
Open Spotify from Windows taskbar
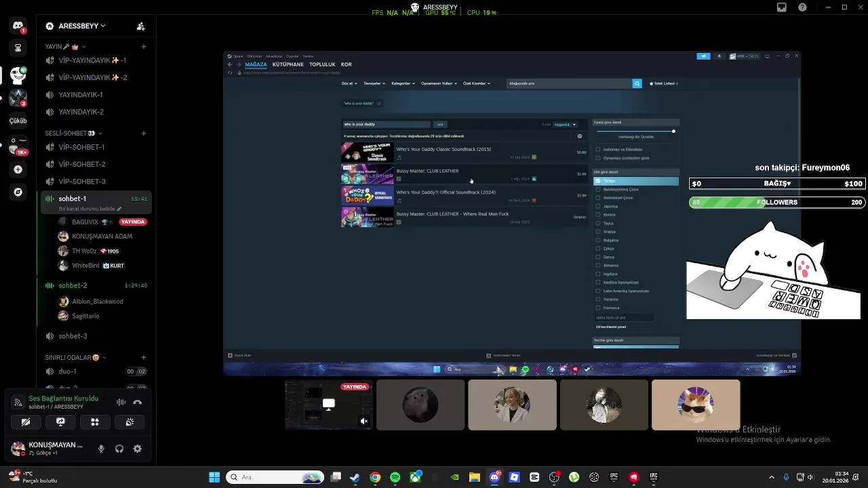[395, 477]
